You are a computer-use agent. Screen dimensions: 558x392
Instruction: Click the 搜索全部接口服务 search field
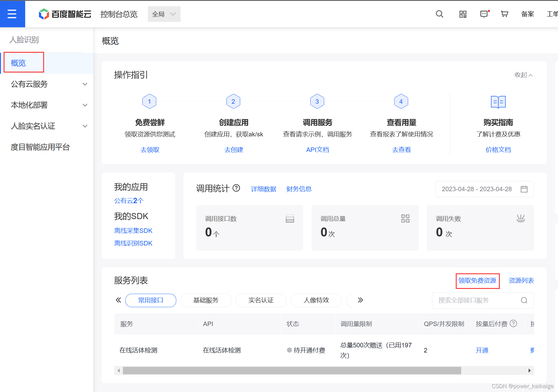(x=483, y=300)
